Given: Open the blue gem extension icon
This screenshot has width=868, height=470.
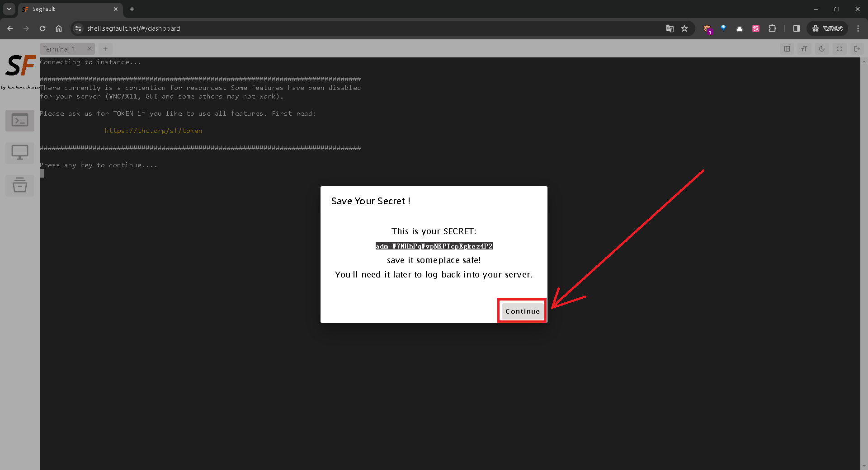Looking at the screenshot, I should pos(723,28).
